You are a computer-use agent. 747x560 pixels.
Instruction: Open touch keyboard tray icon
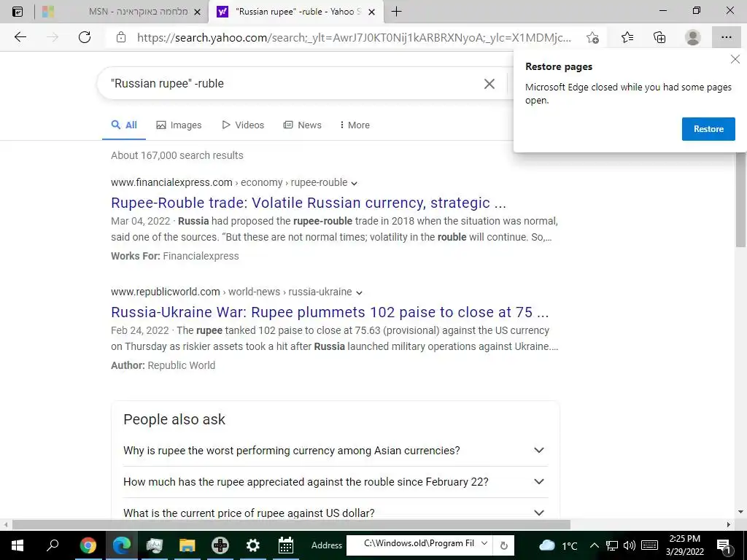649,545
